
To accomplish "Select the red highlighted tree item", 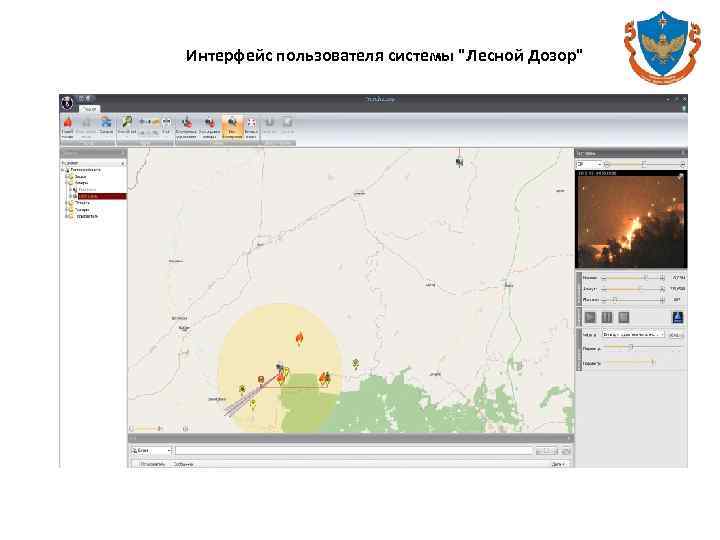I will tap(101, 196).
